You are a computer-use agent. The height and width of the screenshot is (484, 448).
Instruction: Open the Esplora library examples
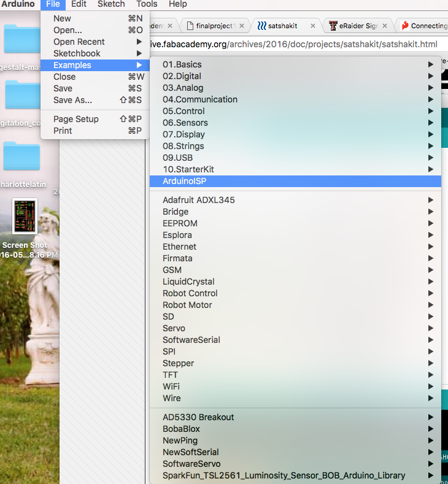tap(295, 235)
